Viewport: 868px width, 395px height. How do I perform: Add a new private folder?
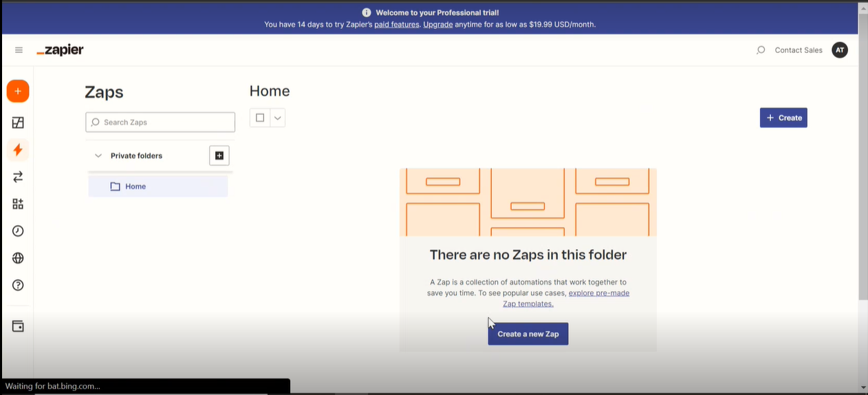tap(219, 156)
